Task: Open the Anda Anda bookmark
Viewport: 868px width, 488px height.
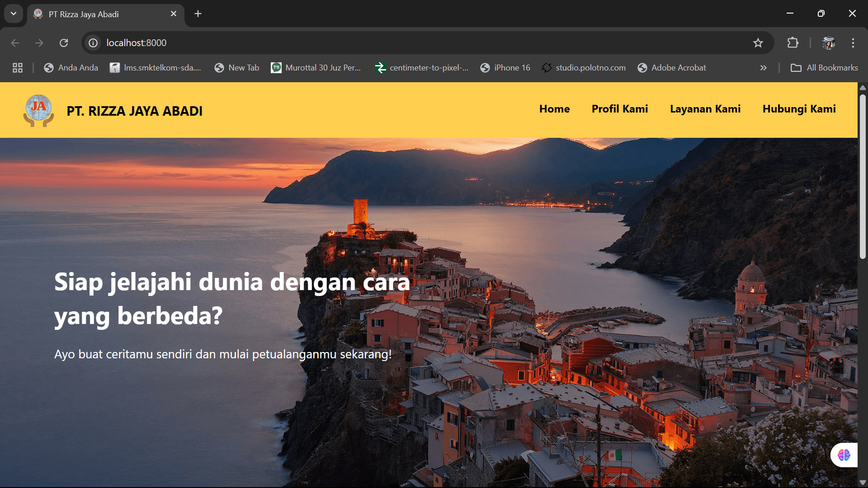Action: 71,68
